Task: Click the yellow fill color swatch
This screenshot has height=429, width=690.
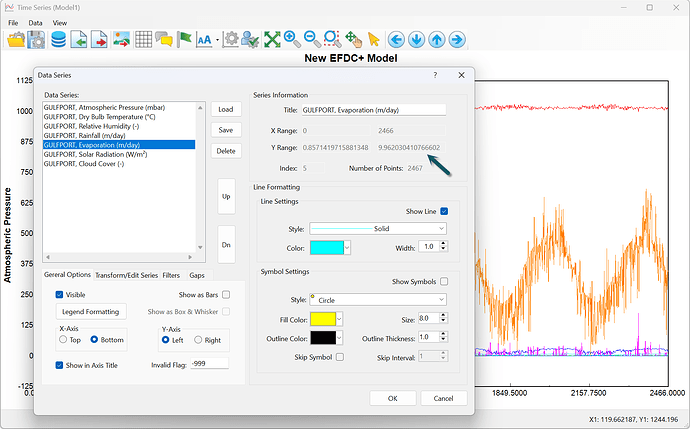Action: [x=323, y=319]
